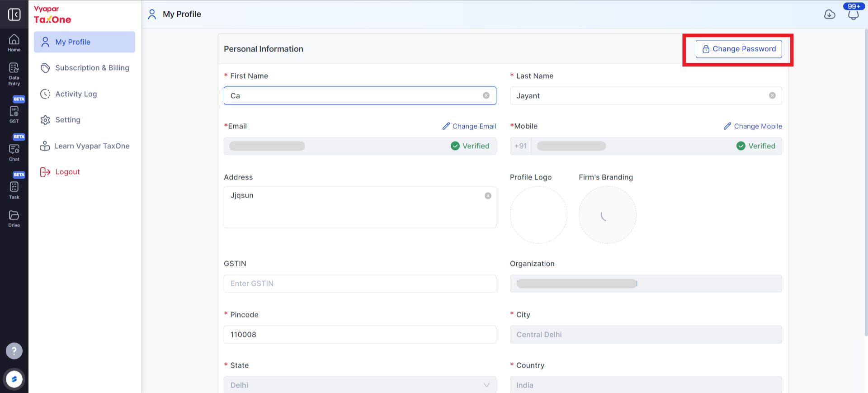This screenshot has height=393, width=868.
Task: Click the +91 country code prefix
Action: 521,146
